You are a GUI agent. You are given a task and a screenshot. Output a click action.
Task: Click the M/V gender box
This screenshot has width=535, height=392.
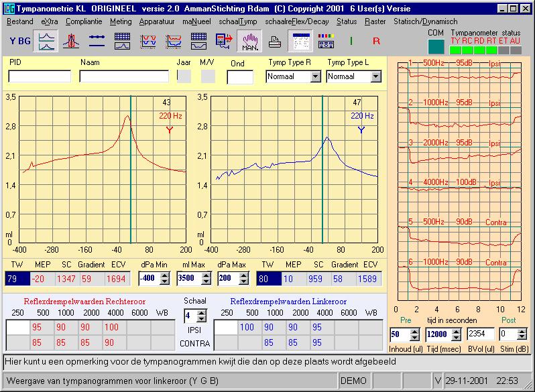pyautogui.click(x=208, y=76)
